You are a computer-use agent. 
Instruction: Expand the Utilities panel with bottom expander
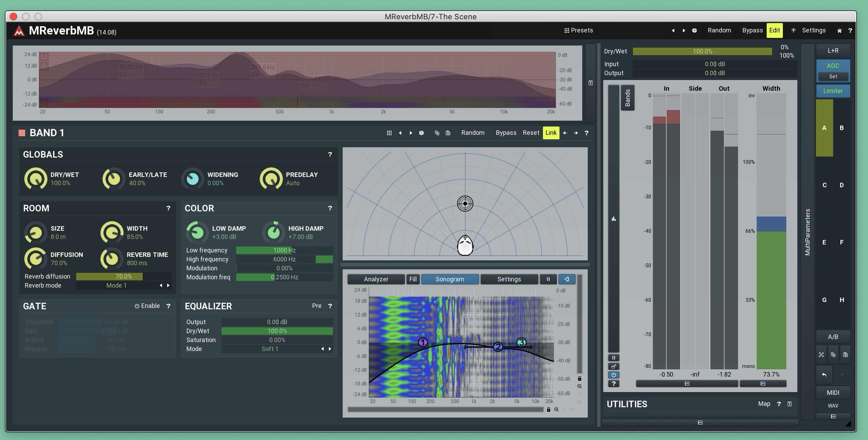point(700,422)
